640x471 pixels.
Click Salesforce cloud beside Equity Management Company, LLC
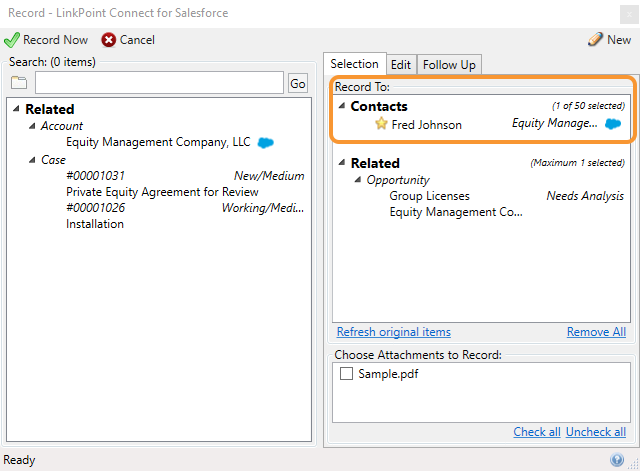tap(266, 142)
